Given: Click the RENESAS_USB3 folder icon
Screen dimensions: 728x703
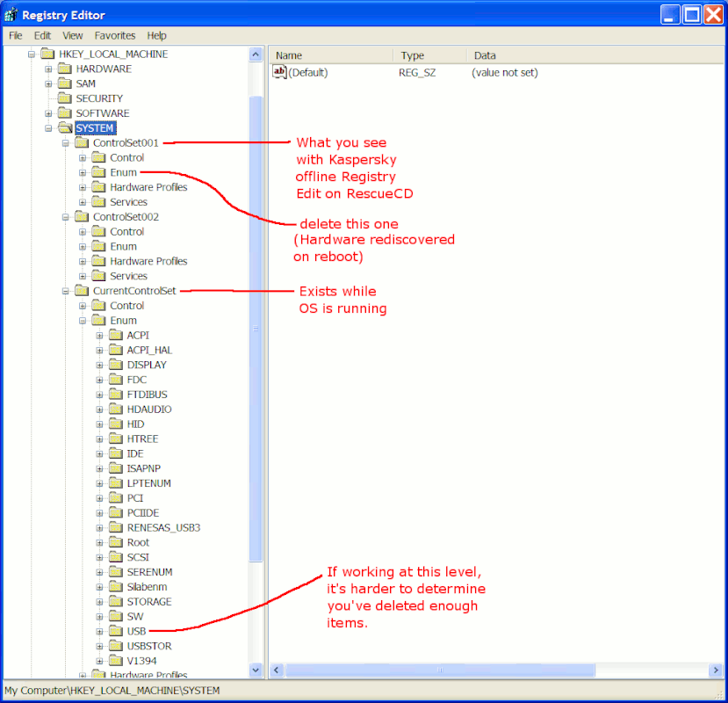Looking at the screenshot, I should [116, 528].
